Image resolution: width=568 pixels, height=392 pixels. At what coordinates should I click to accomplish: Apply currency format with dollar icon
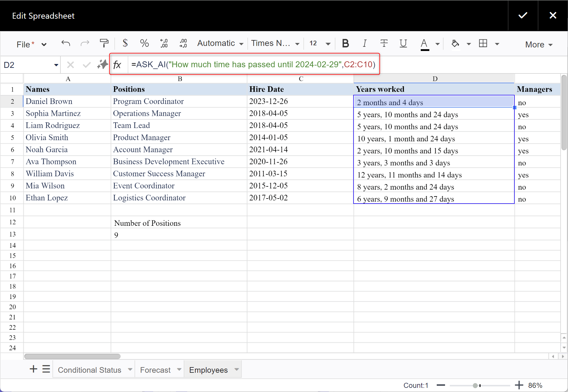pos(125,44)
